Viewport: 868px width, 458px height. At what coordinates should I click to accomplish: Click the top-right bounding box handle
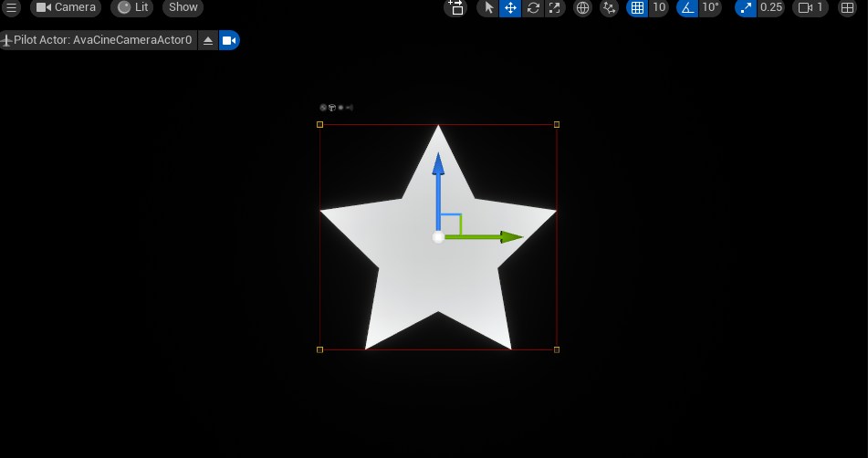coord(557,124)
